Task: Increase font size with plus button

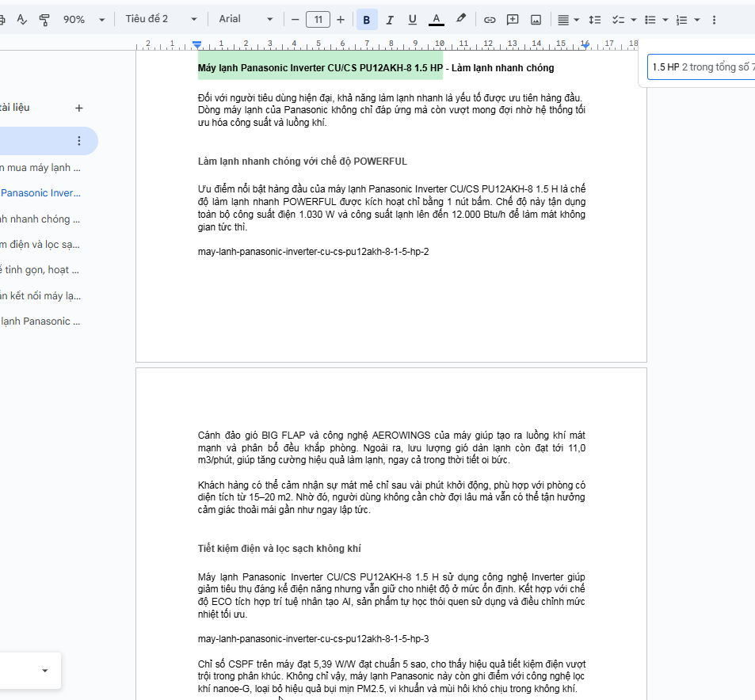Action: pos(341,20)
